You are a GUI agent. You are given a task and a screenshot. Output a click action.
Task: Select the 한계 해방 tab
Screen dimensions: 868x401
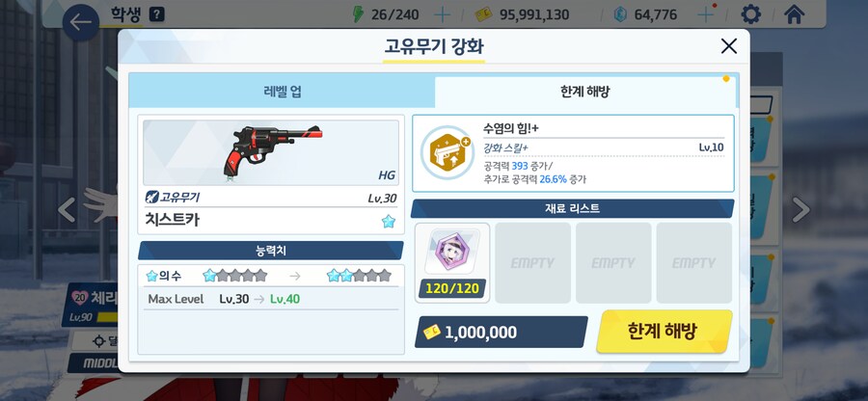point(585,92)
